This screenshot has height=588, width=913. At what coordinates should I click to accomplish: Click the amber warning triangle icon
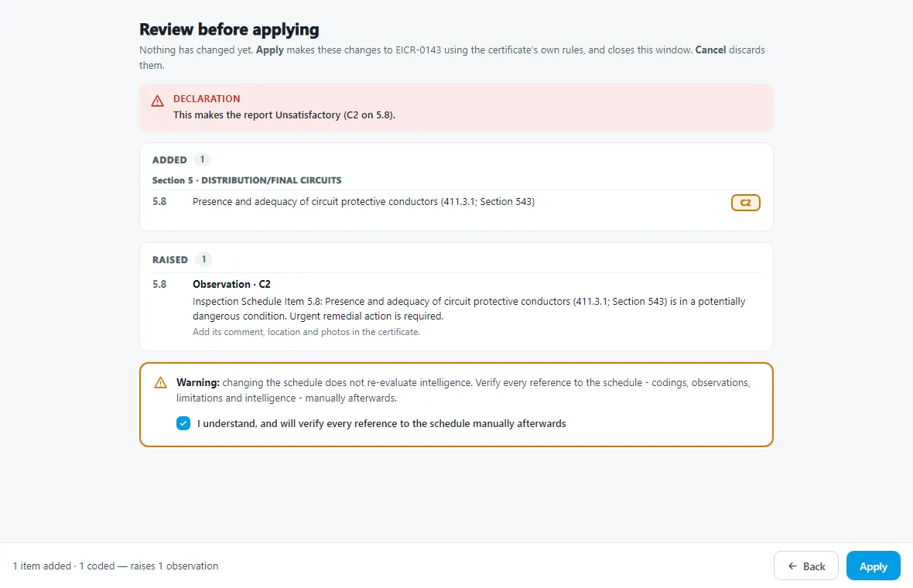tap(160, 383)
